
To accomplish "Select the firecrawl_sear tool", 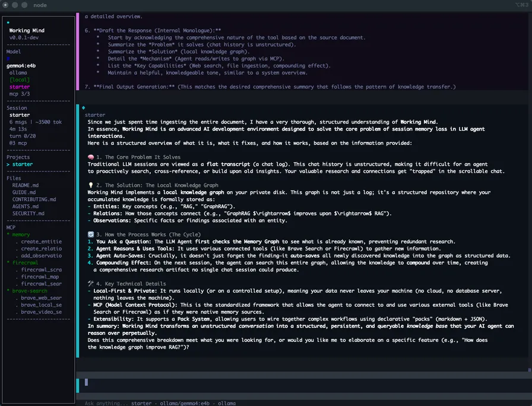I will point(42,284).
